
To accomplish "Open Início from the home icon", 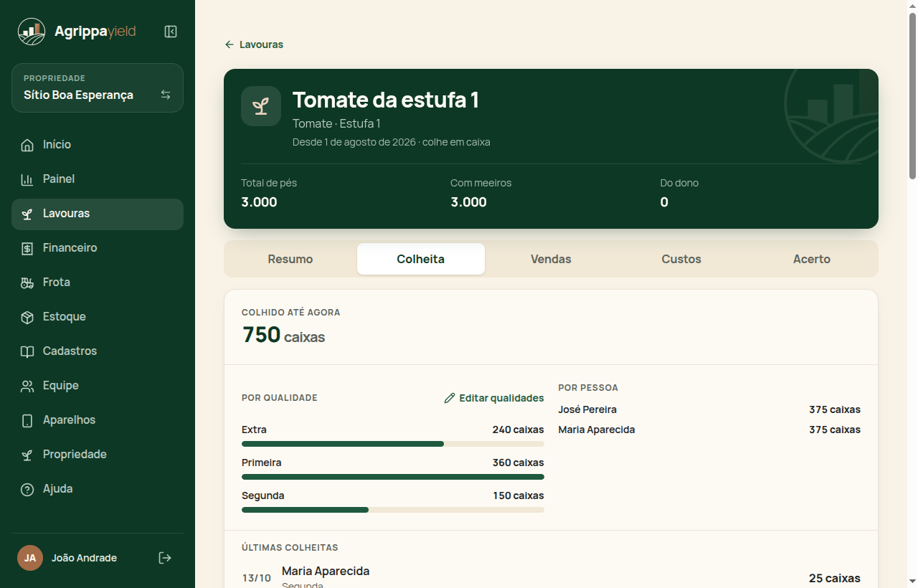I will click(27, 145).
